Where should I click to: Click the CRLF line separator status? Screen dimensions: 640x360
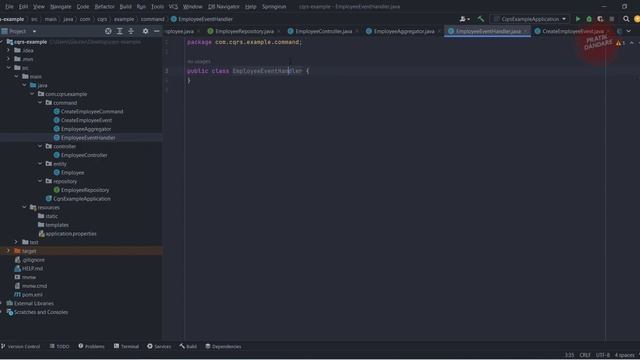coord(585,355)
